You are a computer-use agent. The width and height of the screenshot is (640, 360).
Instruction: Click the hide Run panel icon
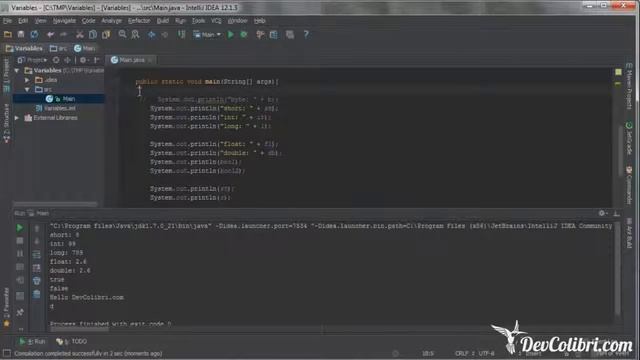pyautogui.click(x=617, y=213)
